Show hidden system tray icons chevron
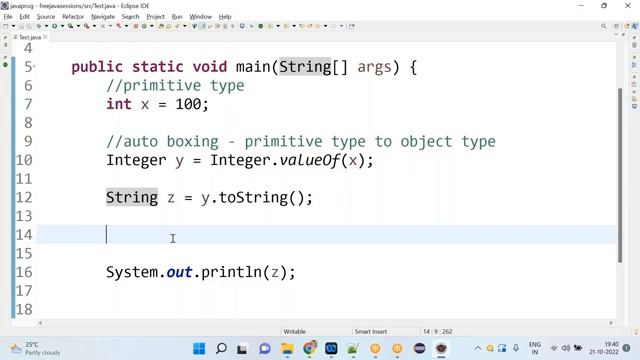This screenshot has height=360, width=640. tap(478, 348)
